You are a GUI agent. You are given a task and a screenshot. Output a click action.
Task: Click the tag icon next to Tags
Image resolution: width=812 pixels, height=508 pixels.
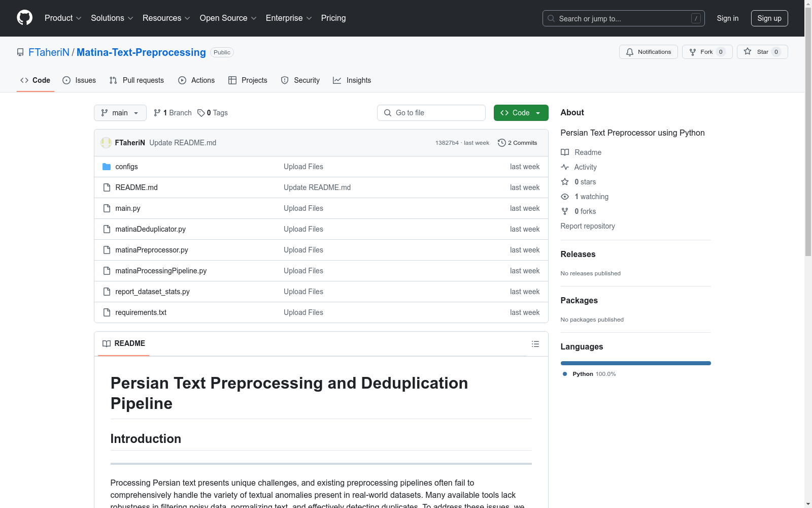pyautogui.click(x=201, y=113)
